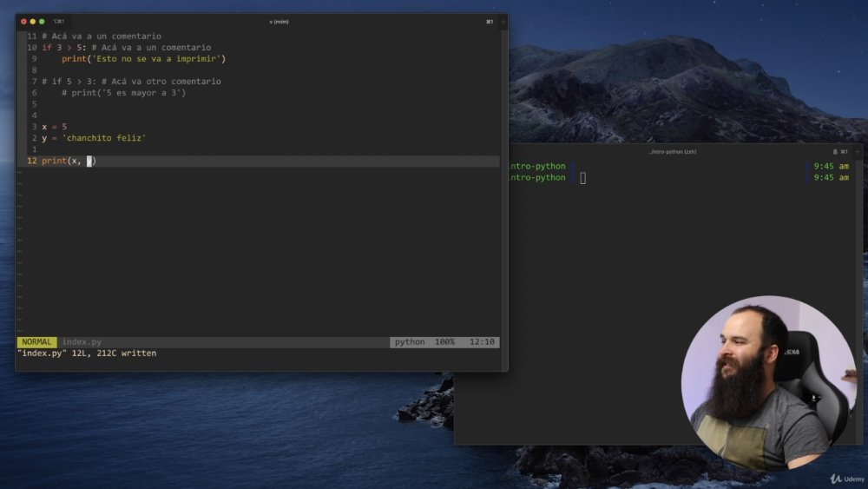The width and height of the screenshot is (868, 489).
Task: Click the 'x = 5' line
Action: click(x=54, y=127)
